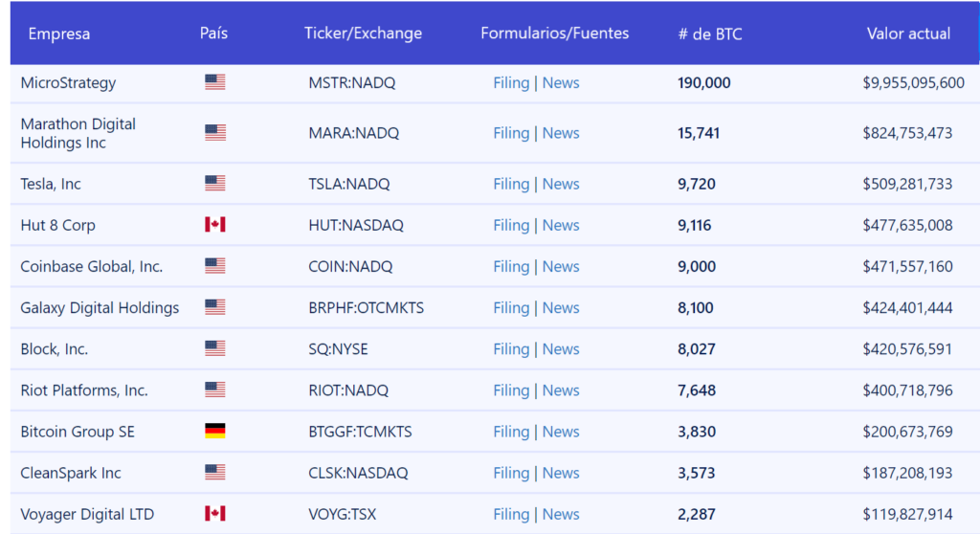Viewport: 980px width, 534px height.
Task: Open the Filing link for Hut 8 Corp
Action: pos(511,226)
